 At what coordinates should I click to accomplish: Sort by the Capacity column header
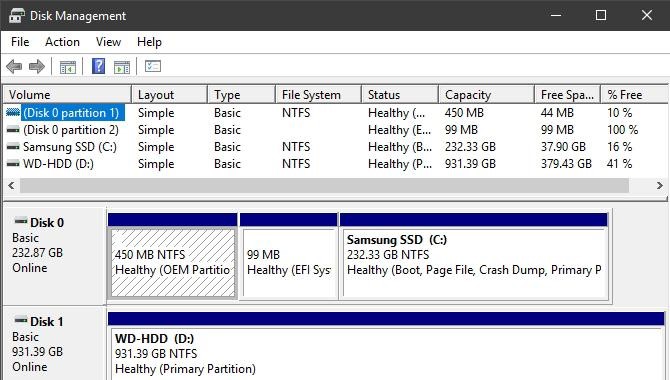tap(487, 94)
